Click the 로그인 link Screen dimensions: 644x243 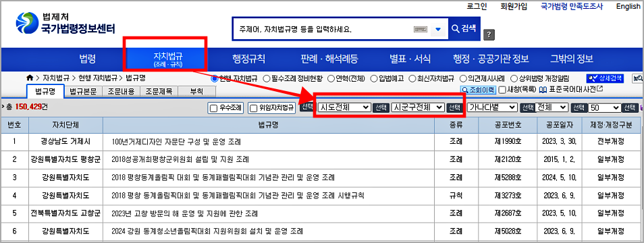tap(477, 6)
